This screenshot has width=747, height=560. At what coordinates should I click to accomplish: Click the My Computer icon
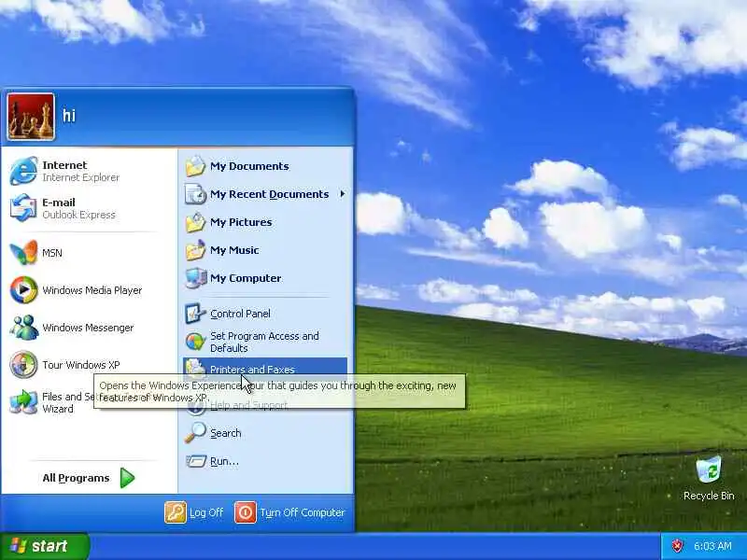point(195,278)
